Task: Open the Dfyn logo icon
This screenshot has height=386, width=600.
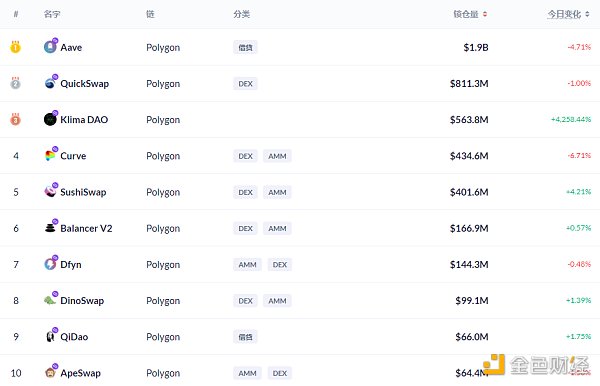Action: [50, 264]
